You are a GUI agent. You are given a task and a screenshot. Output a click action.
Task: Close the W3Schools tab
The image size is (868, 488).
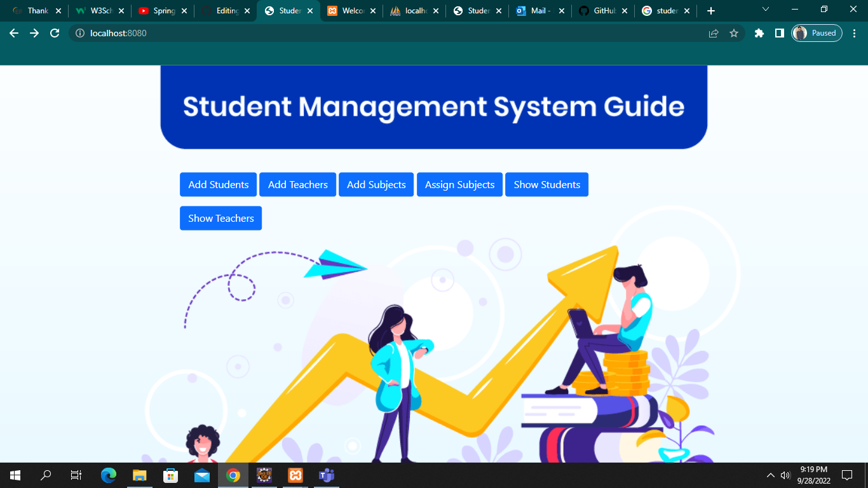[x=121, y=11]
